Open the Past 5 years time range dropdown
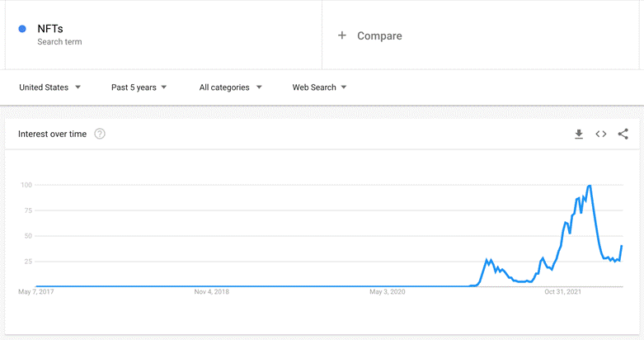 click(139, 87)
